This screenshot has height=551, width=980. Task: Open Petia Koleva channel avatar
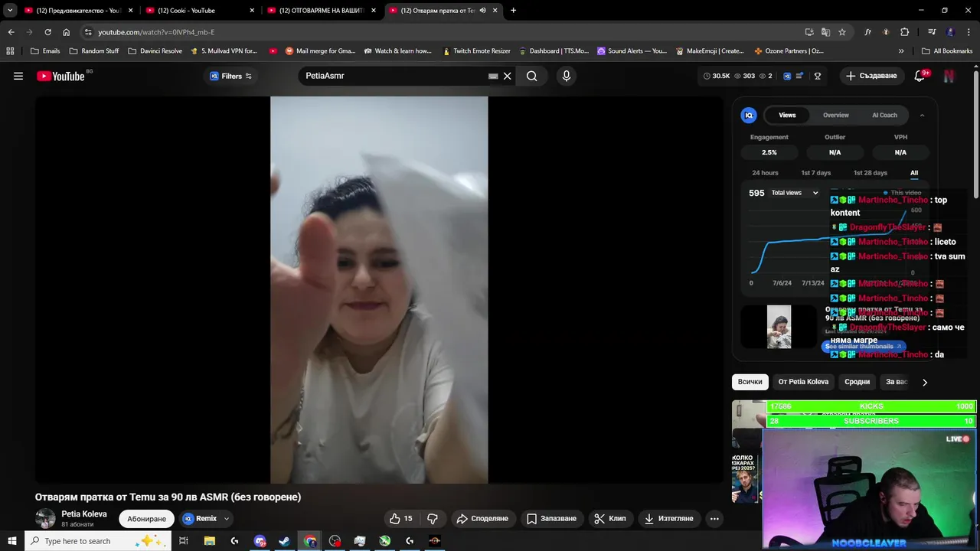[45, 518]
